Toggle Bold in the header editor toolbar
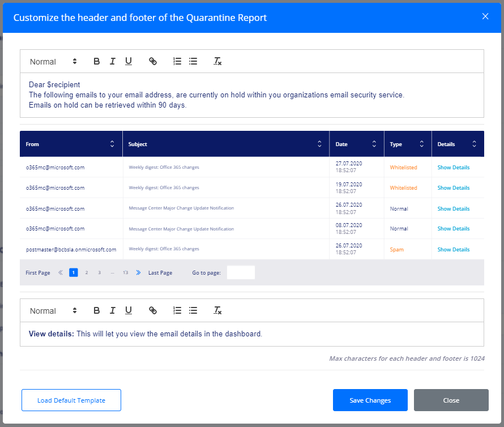 pos(96,61)
